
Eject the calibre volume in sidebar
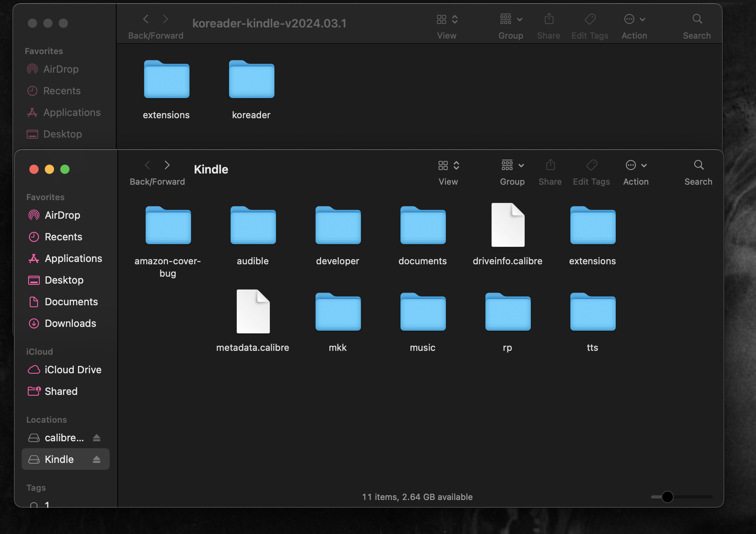tap(97, 437)
